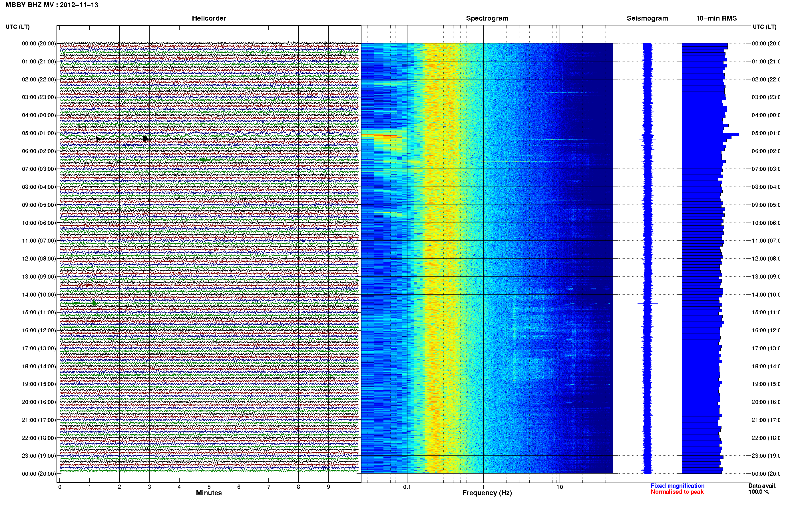Click the 22:00 (18:00) left axis label
The image size is (812, 508).
(39, 438)
